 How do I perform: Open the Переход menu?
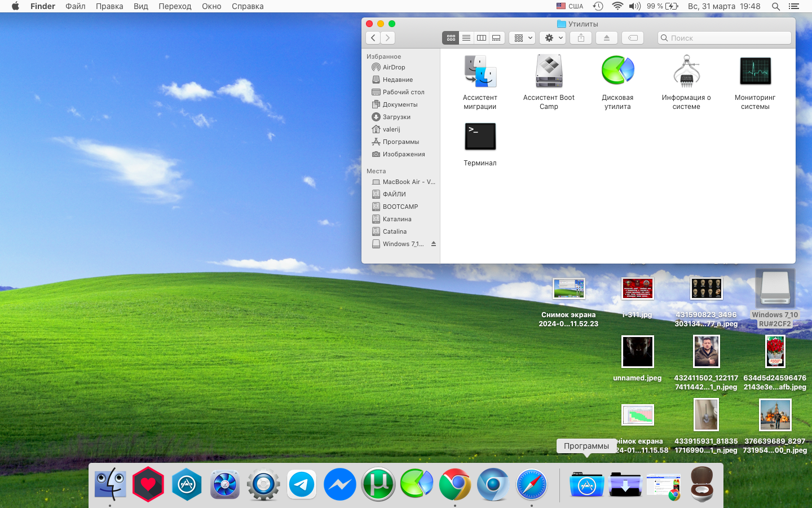175,6
